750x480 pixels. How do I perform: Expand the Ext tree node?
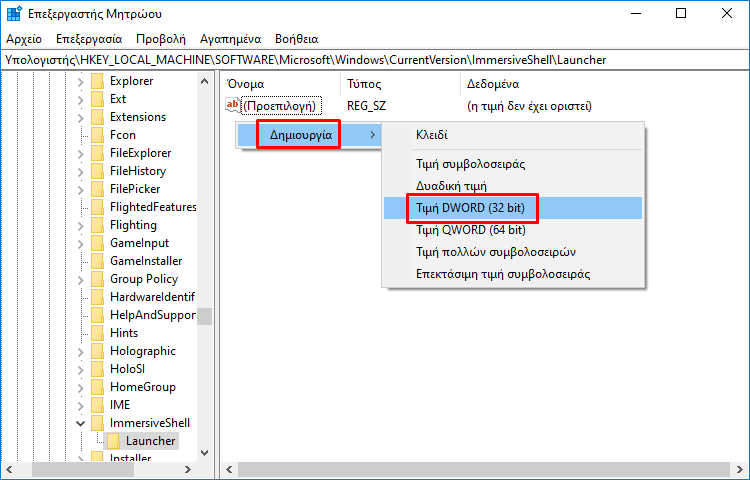pos(80,100)
